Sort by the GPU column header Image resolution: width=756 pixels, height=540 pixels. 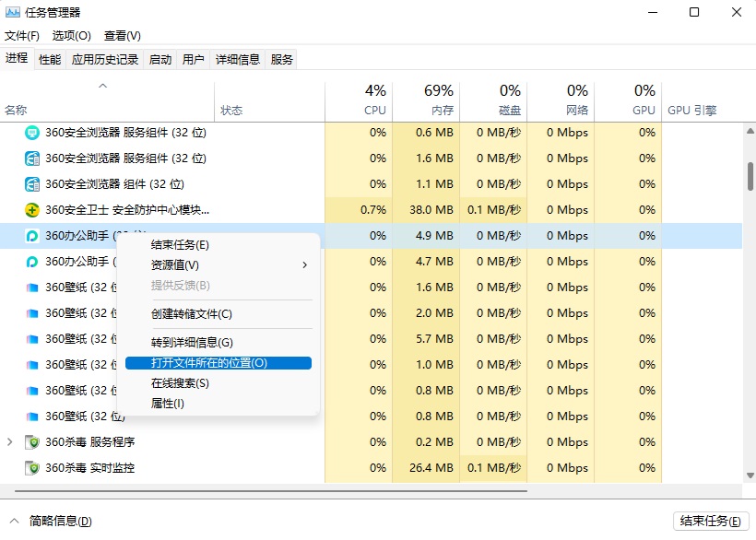click(628, 101)
